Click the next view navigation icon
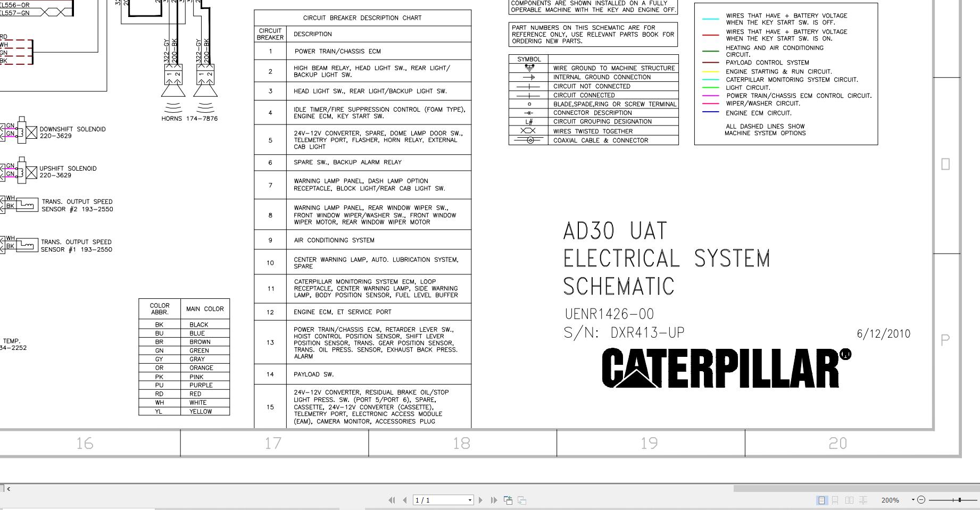980x510 pixels. (522, 500)
